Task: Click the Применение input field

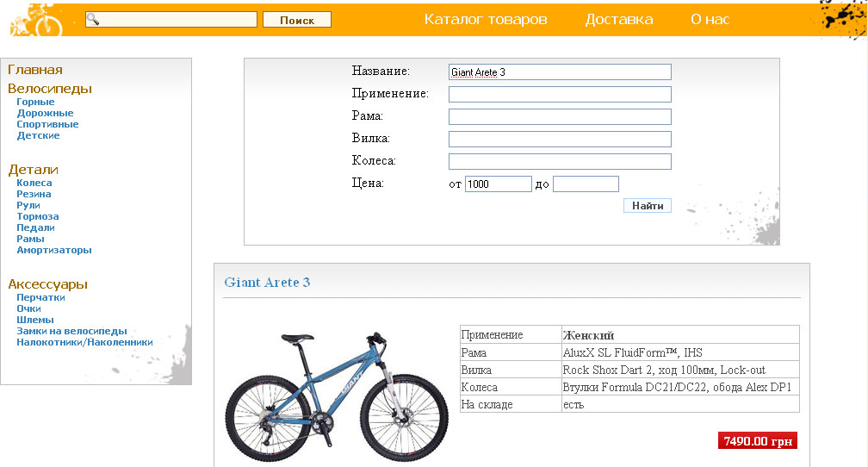Action: [x=560, y=94]
